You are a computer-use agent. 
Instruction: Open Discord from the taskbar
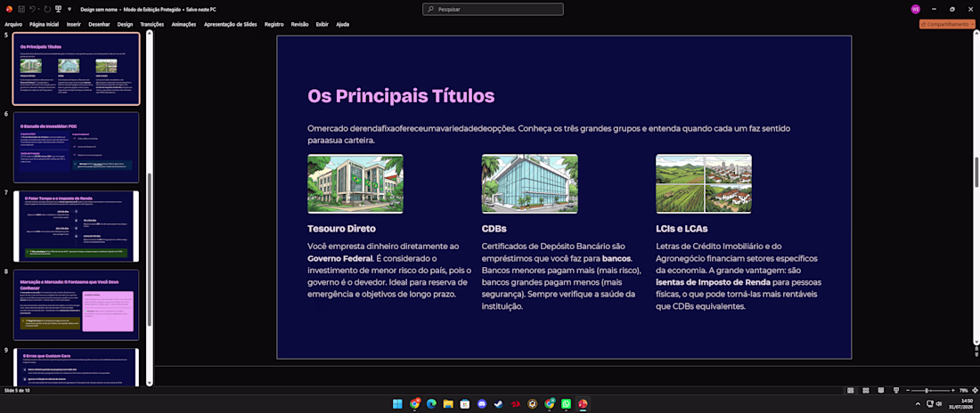[x=482, y=404]
